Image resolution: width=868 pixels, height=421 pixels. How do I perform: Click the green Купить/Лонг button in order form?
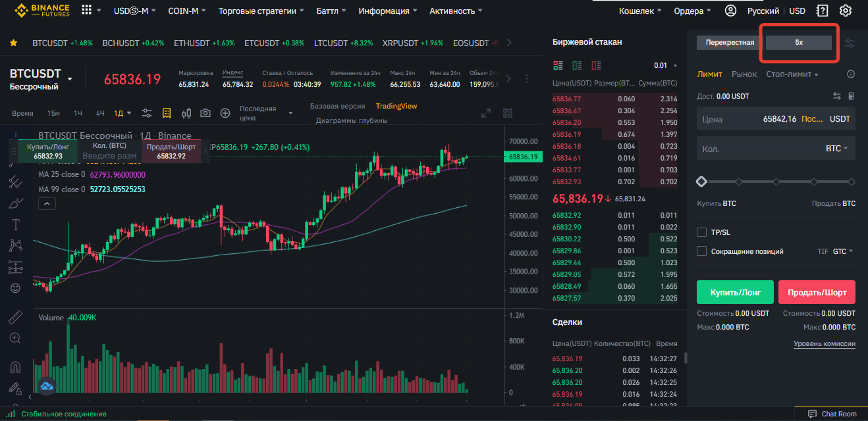coord(736,292)
